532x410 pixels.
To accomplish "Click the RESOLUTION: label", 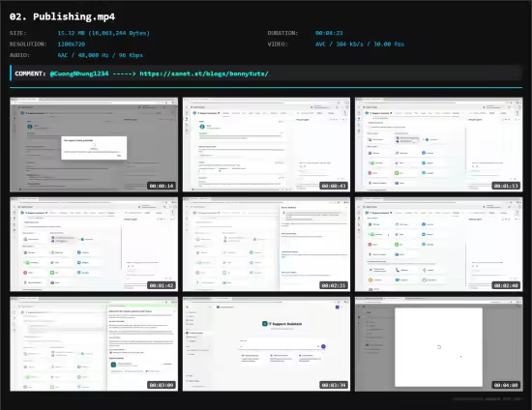I will pyautogui.click(x=28, y=44).
